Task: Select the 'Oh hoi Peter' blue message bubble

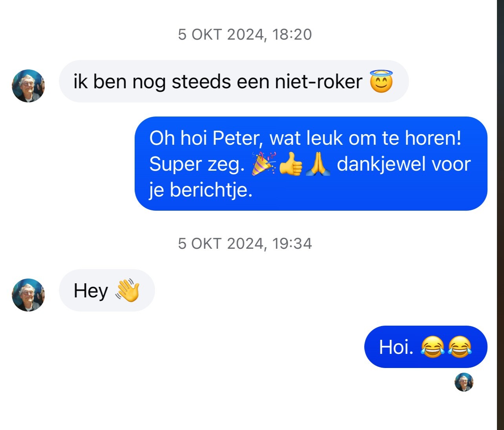Action: click(x=311, y=164)
